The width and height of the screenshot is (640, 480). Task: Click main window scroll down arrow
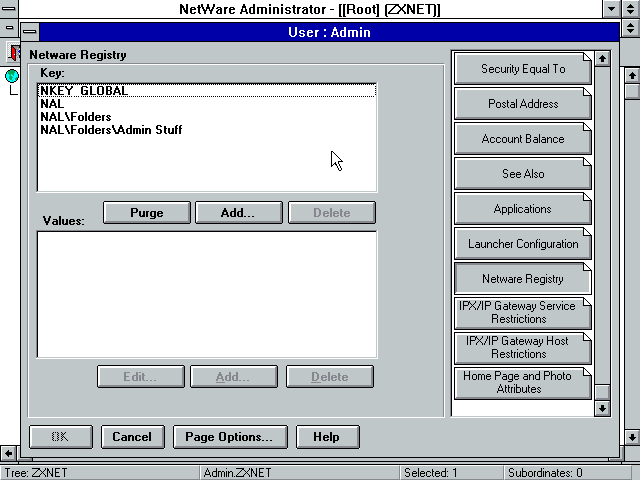click(x=632, y=437)
